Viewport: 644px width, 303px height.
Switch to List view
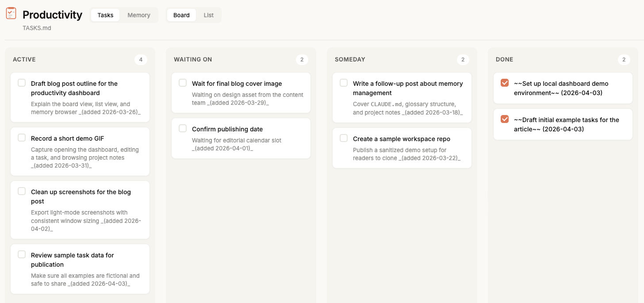209,15
